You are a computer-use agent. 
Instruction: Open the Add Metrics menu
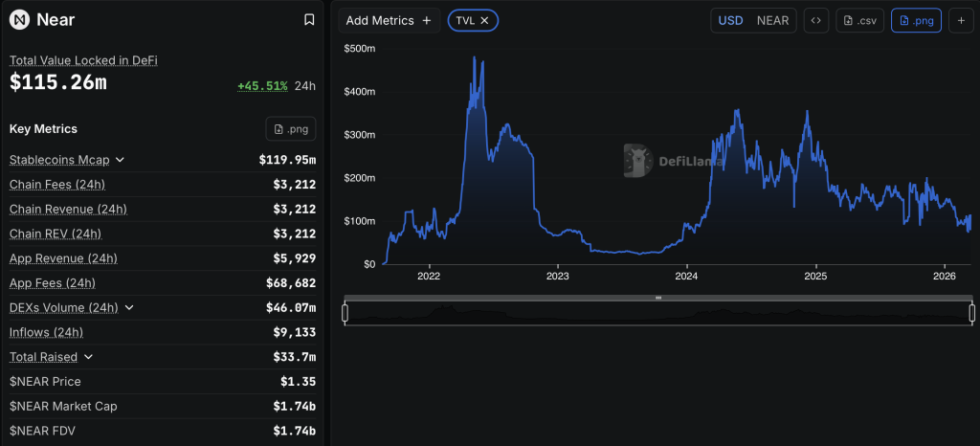click(x=389, y=20)
